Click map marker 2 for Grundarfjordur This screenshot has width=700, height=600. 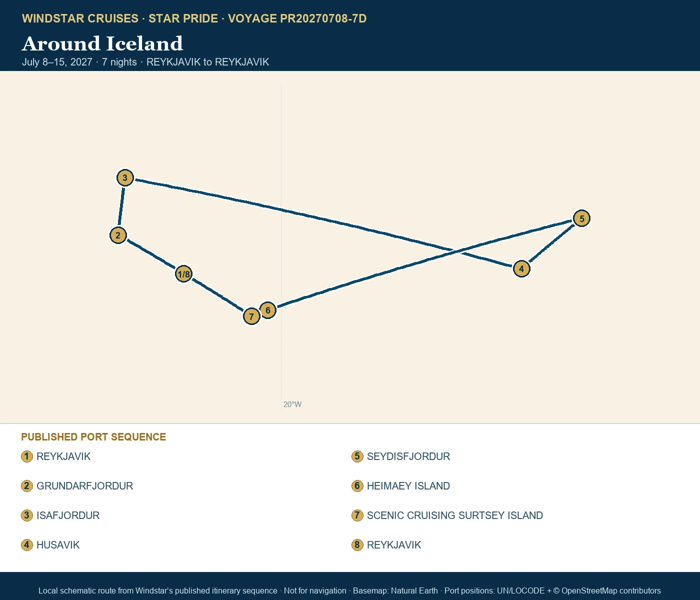point(118,235)
